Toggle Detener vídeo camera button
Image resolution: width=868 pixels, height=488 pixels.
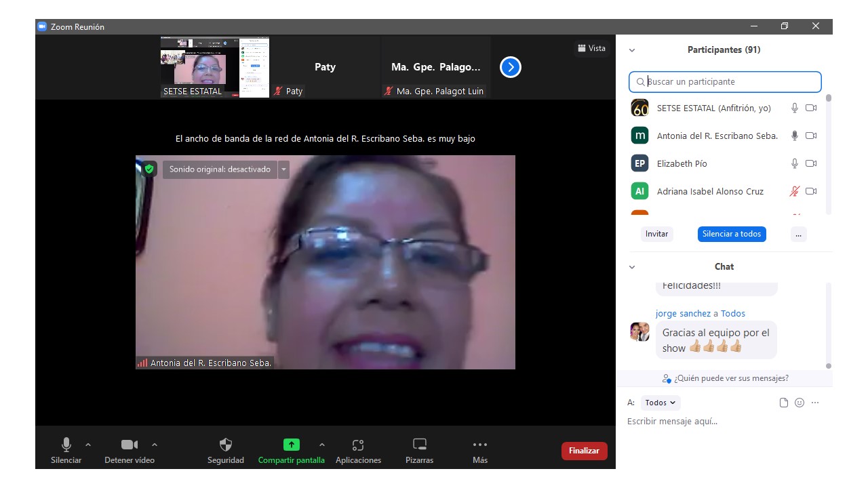[129, 445]
